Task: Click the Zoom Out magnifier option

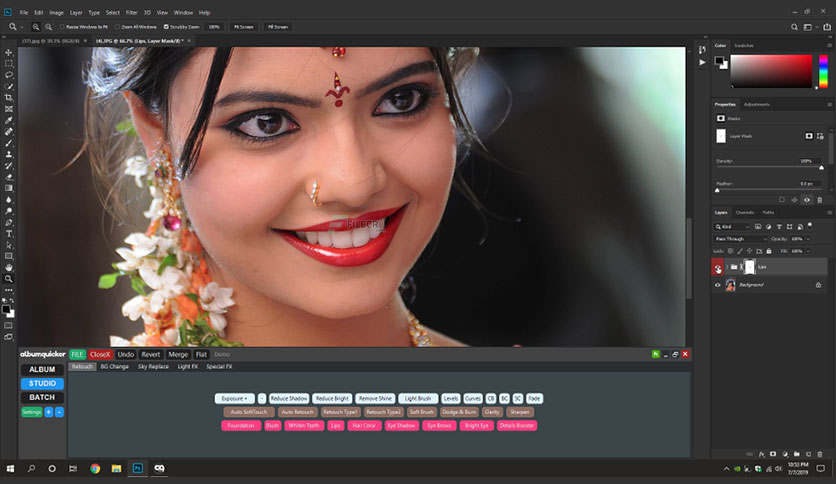Action: (x=49, y=27)
